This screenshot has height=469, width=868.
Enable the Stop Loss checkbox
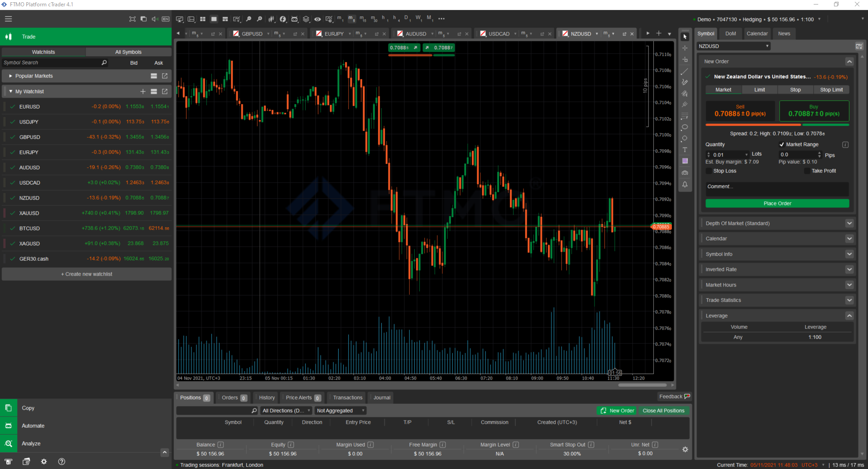[709, 171]
